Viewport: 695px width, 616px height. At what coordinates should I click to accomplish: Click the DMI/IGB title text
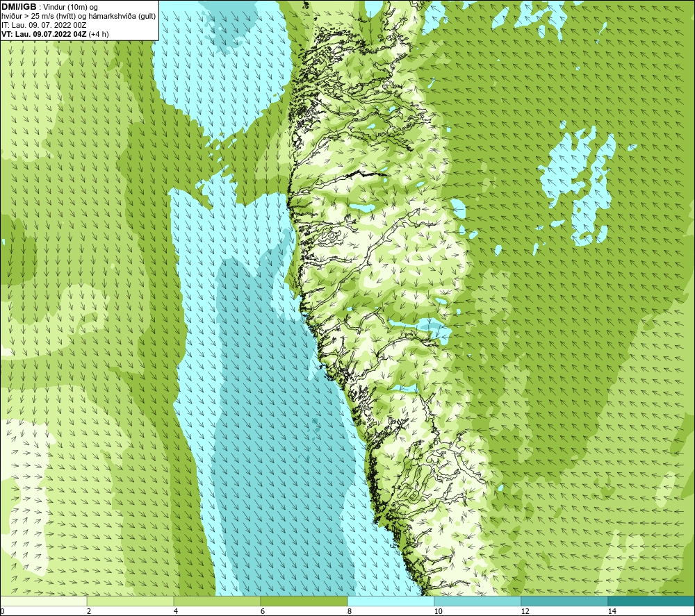point(19,7)
